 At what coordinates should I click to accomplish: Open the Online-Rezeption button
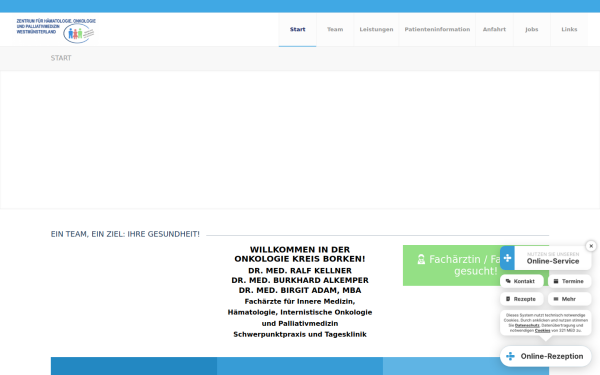click(545, 356)
